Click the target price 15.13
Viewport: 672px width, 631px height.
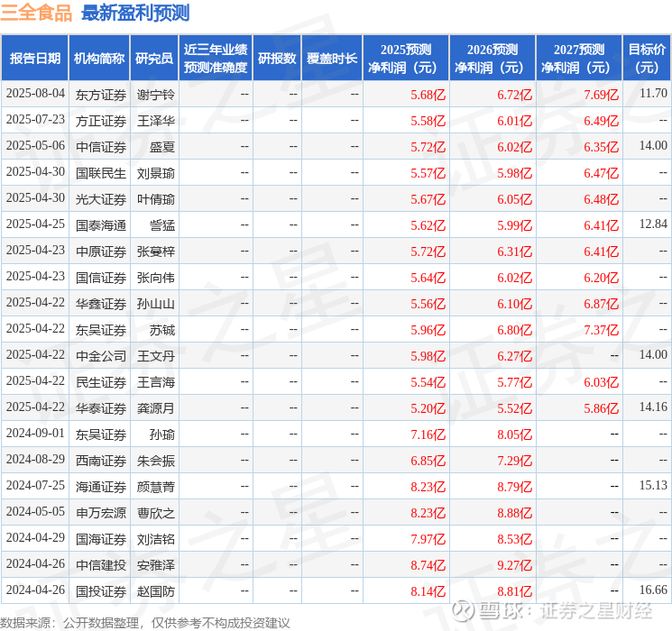(x=653, y=485)
